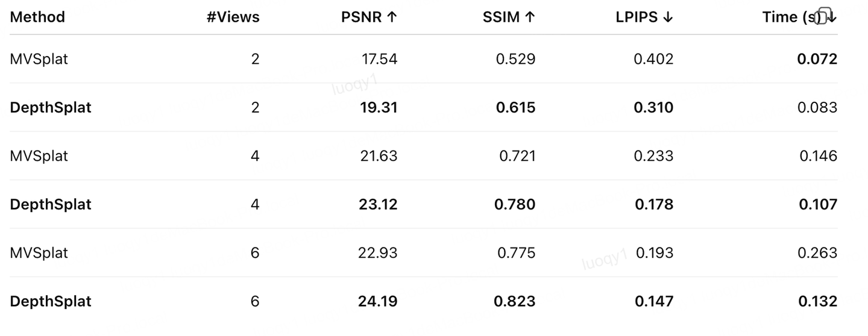The image size is (868, 336).
Task: Click the SSIM value 0.780
Action: [515, 205]
